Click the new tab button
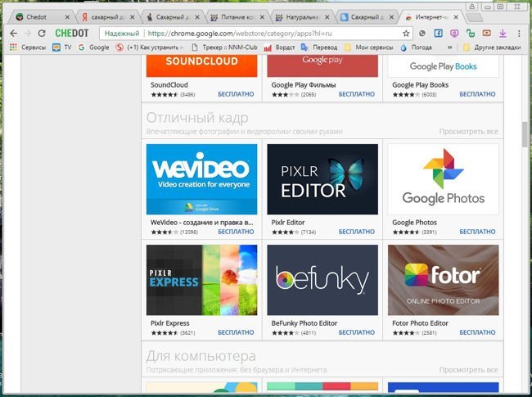 (x=474, y=17)
